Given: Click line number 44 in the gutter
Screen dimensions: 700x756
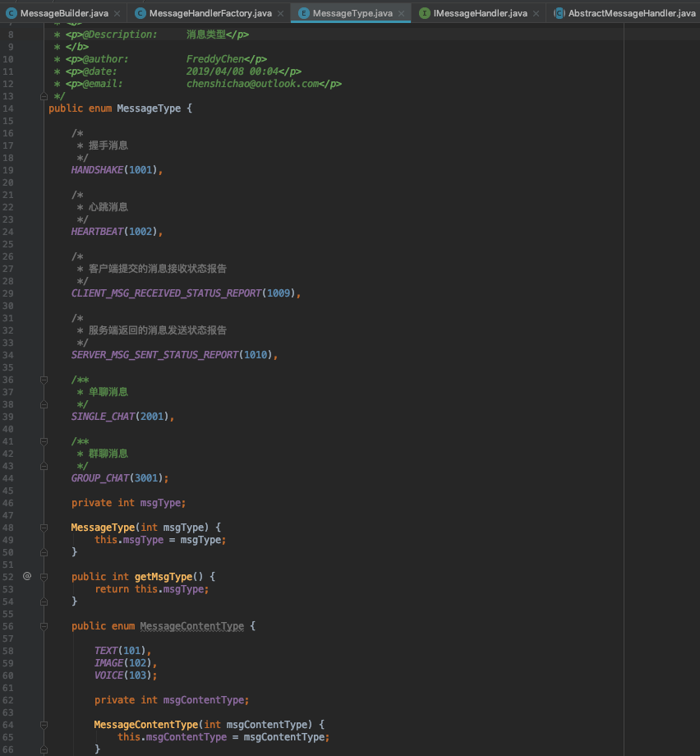Looking at the screenshot, I should (10, 477).
